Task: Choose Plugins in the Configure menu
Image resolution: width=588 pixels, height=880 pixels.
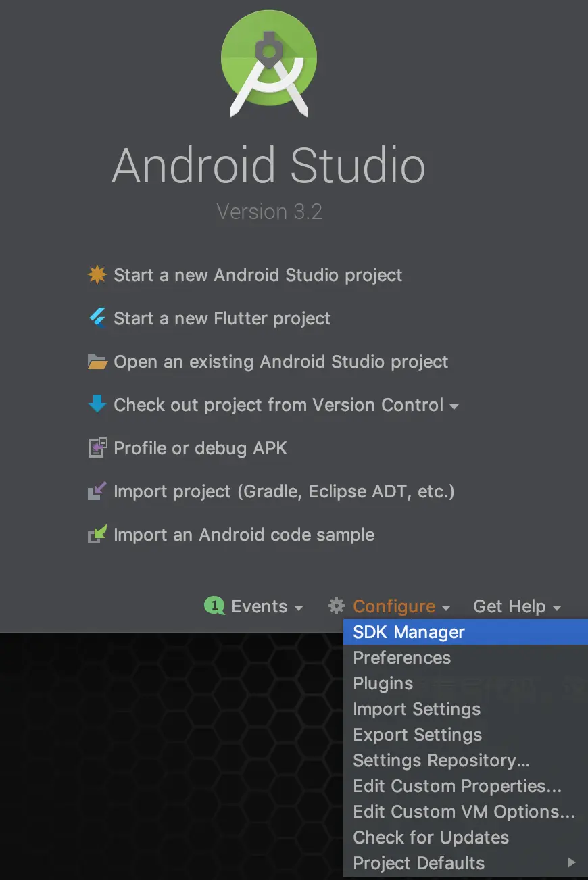Action: click(466, 683)
